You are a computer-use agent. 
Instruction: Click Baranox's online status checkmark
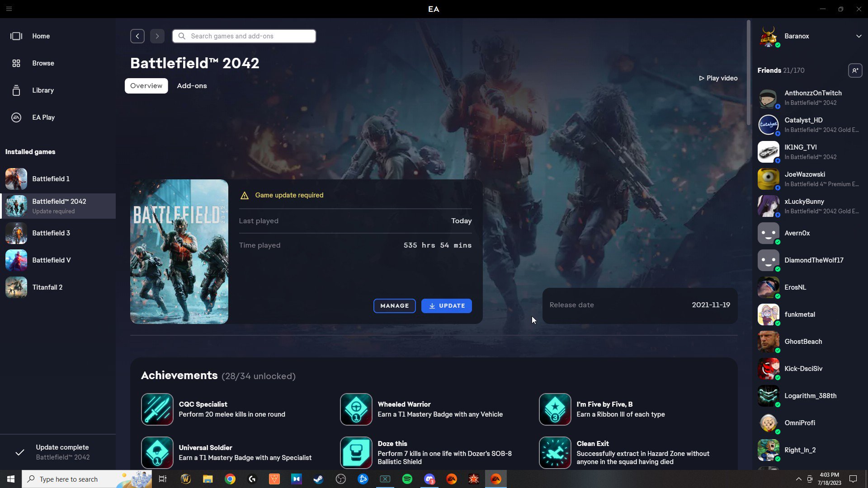pos(778,45)
